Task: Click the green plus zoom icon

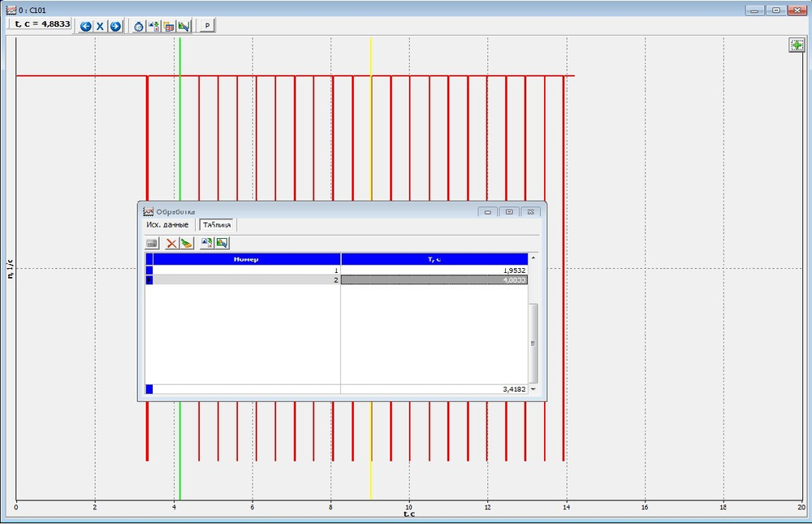Action: [x=797, y=45]
